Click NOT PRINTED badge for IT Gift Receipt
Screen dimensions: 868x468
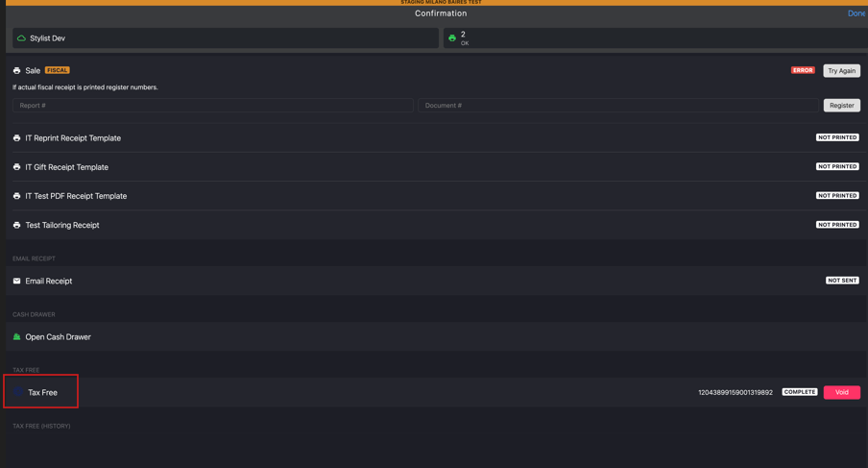click(837, 166)
